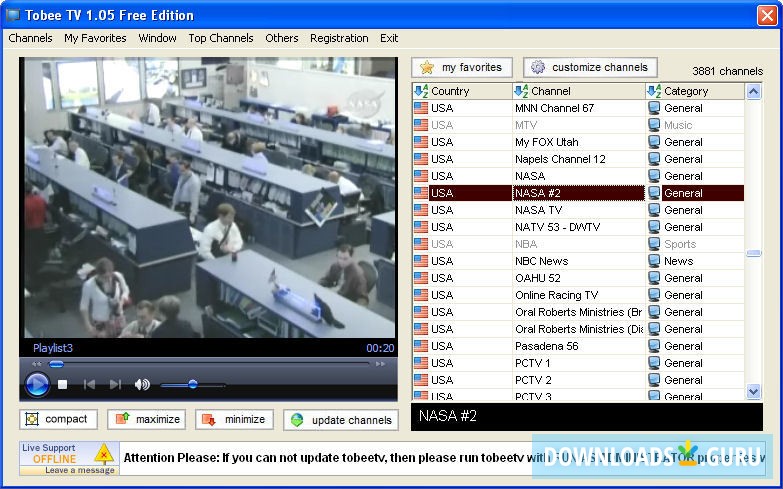Select the NBC News channel
783x489 pixels.
click(x=578, y=261)
